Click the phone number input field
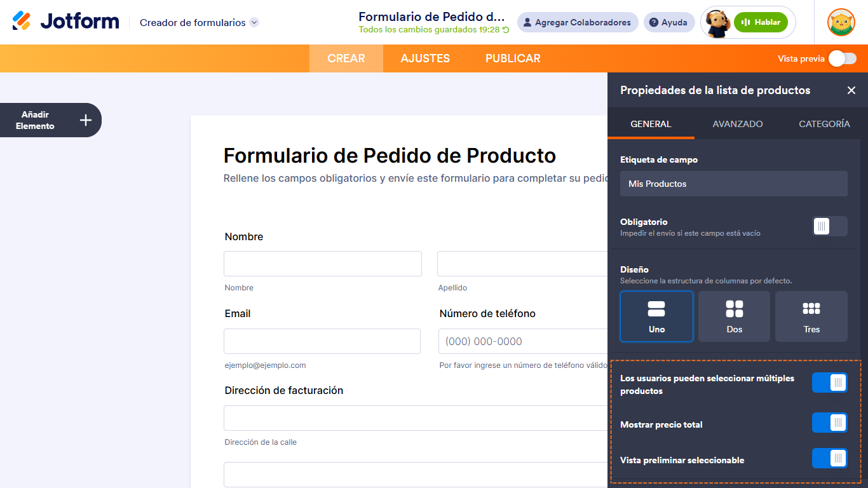868x488 pixels. tap(523, 341)
